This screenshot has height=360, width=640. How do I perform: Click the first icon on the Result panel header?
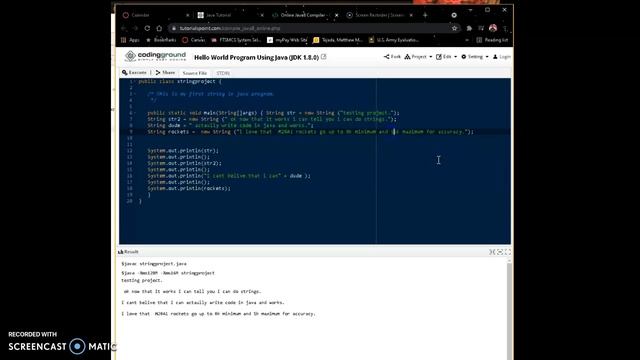tap(492, 252)
